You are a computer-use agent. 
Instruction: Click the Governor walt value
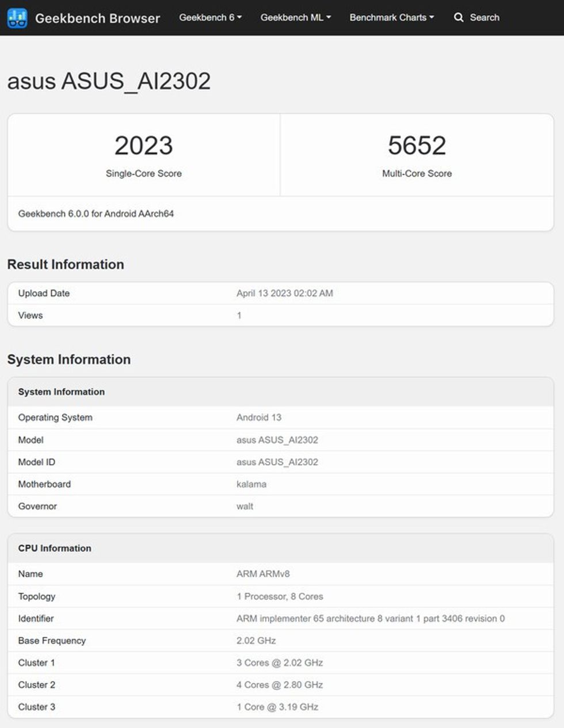click(x=245, y=506)
